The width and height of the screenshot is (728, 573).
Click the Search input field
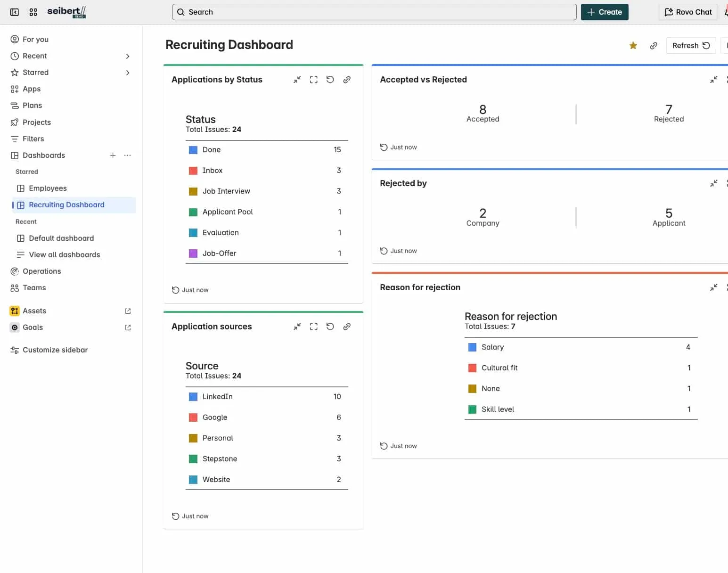pos(374,12)
